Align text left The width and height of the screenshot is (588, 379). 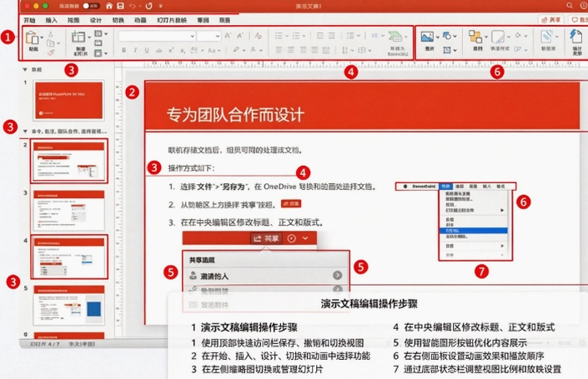279,50
